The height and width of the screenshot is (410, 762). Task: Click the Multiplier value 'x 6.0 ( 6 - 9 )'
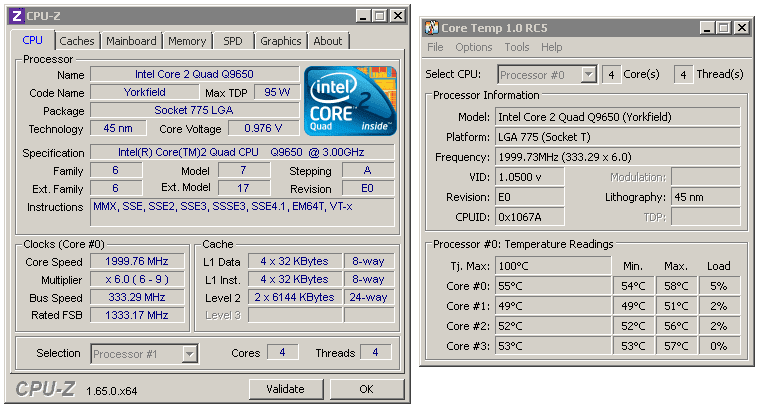pyautogui.click(x=137, y=279)
